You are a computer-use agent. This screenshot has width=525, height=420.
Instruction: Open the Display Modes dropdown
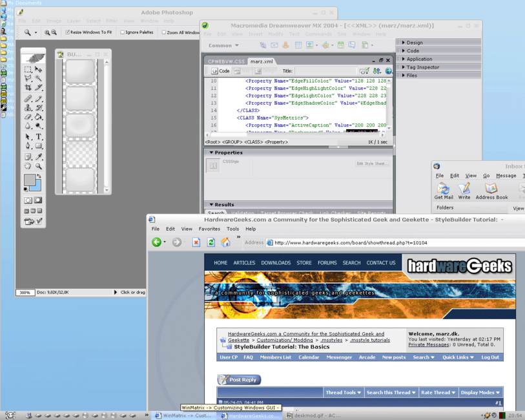point(480,392)
